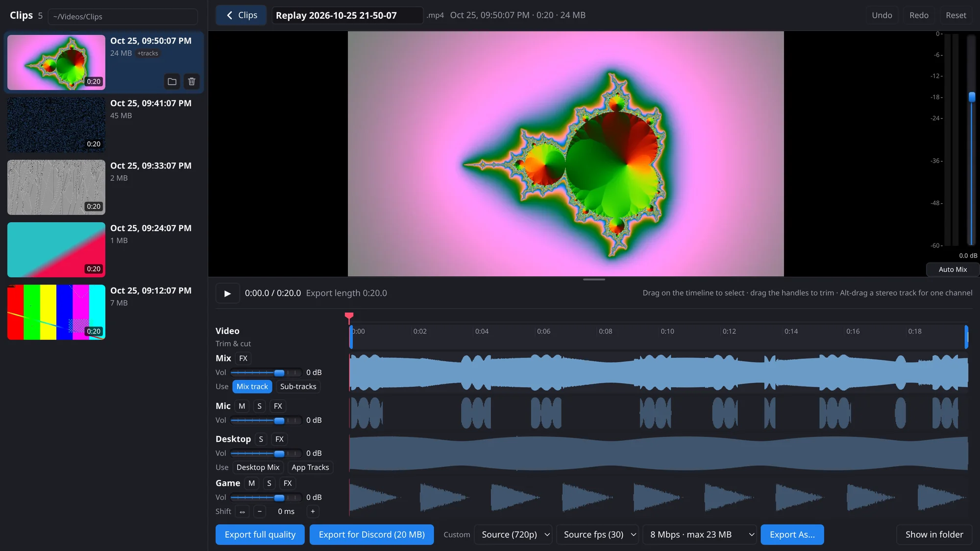
Task: Open FX for the Mix track
Action: (x=243, y=359)
